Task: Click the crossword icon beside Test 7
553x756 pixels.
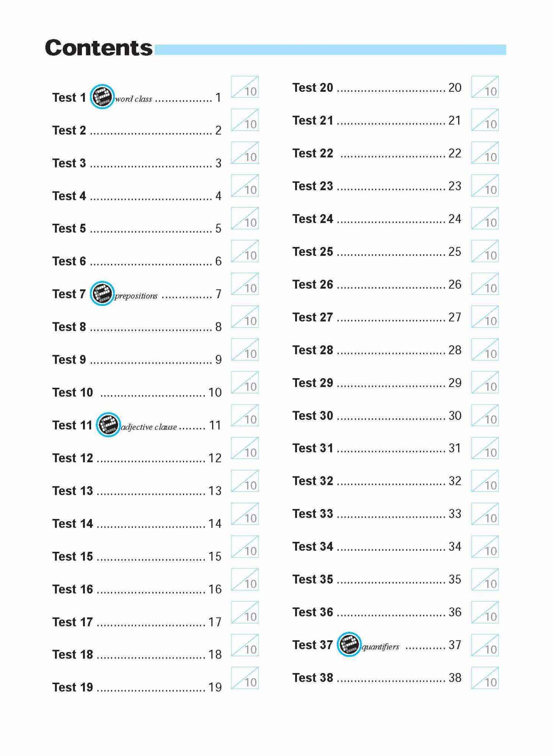Action: click(102, 293)
